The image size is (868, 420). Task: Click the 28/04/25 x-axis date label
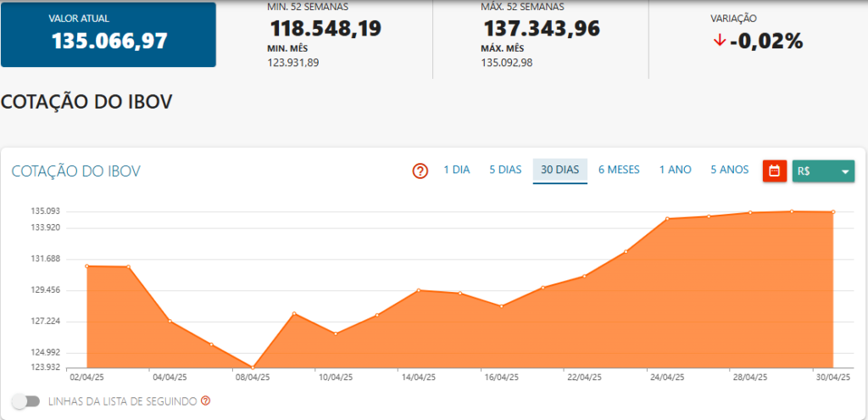coord(750,378)
